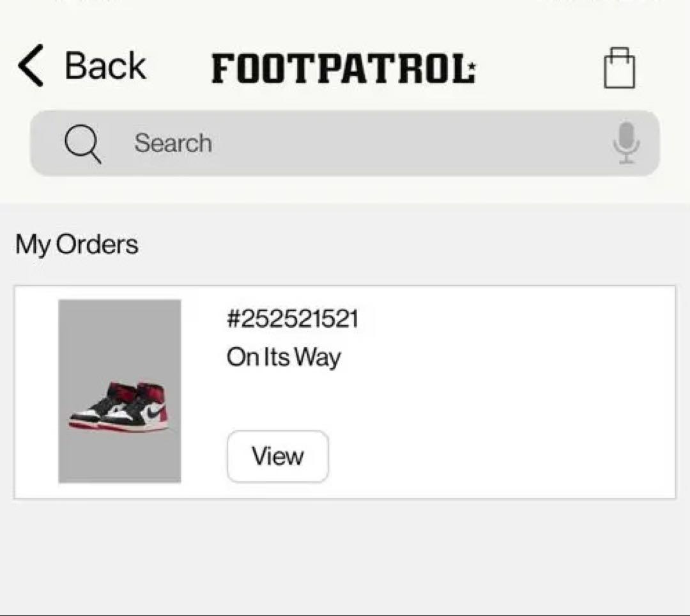Click the View button on the order
Viewport: 690px width, 616px height.
pos(277,456)
